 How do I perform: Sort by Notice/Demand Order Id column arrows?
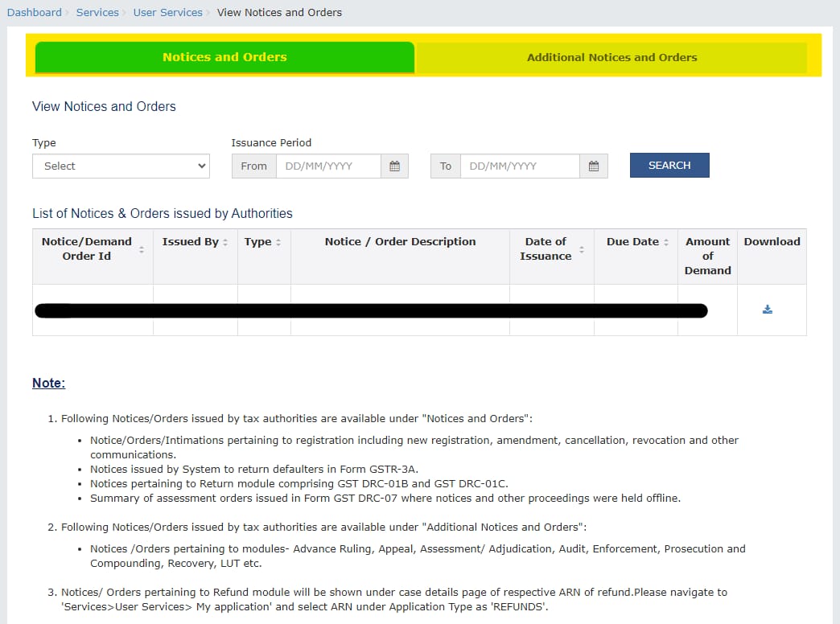pyautogui.click(x=142, y=249)
